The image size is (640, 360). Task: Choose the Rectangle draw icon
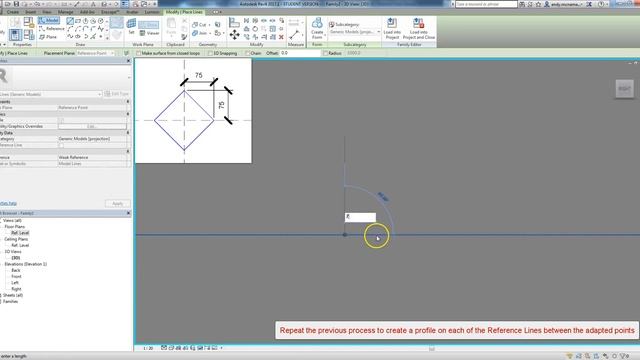78,21
